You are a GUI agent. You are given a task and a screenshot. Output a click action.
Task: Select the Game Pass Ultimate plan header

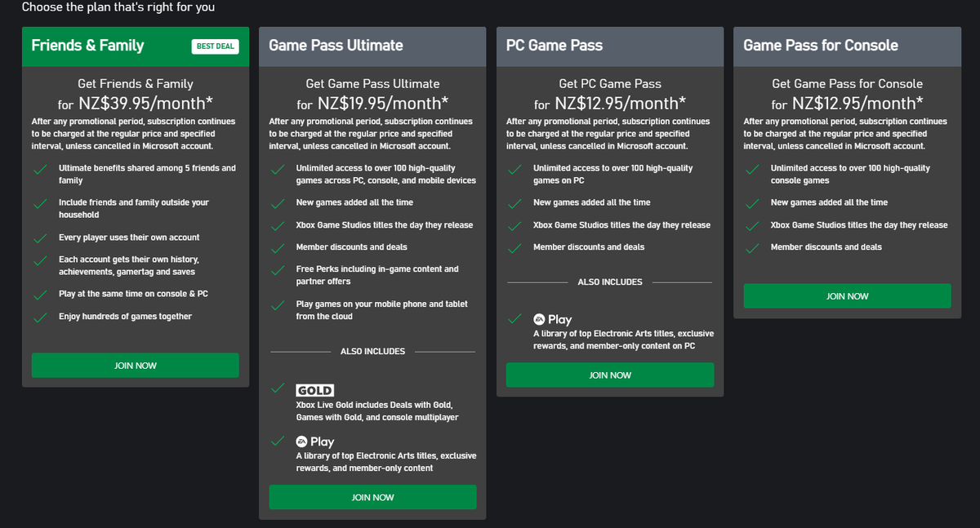click(372, 47)
